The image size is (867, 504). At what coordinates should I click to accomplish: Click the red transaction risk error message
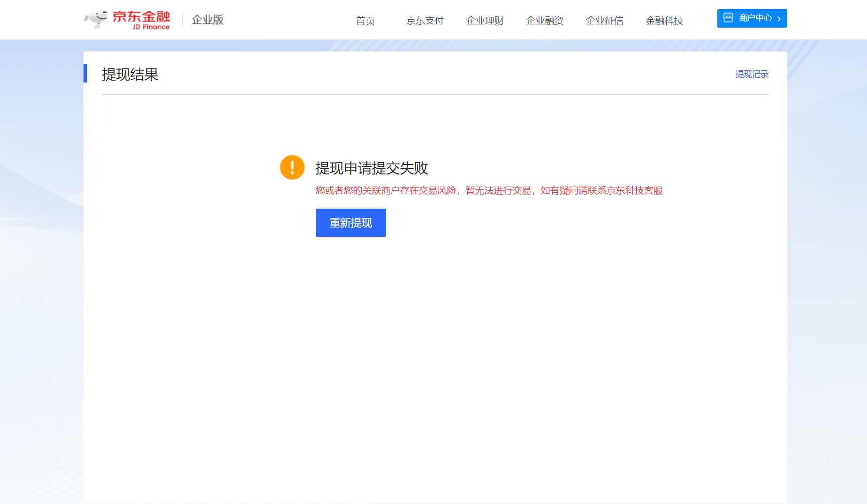(x=489, y=191)
